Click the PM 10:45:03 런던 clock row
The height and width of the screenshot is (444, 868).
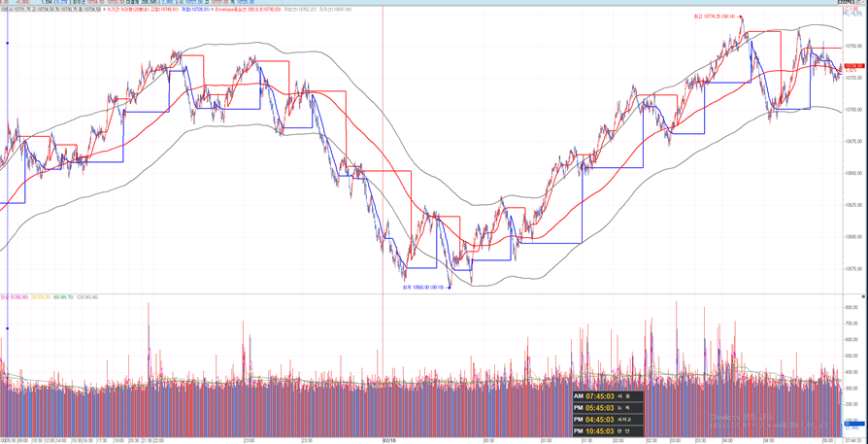coord(609,430)
